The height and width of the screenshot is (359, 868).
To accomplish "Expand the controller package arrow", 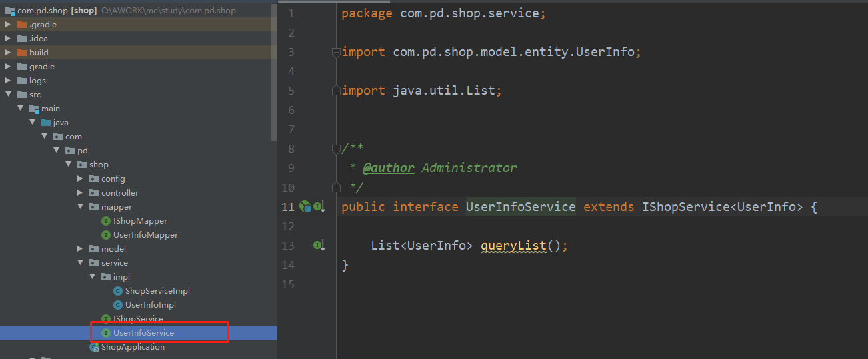I will click(x=80, y=192).
